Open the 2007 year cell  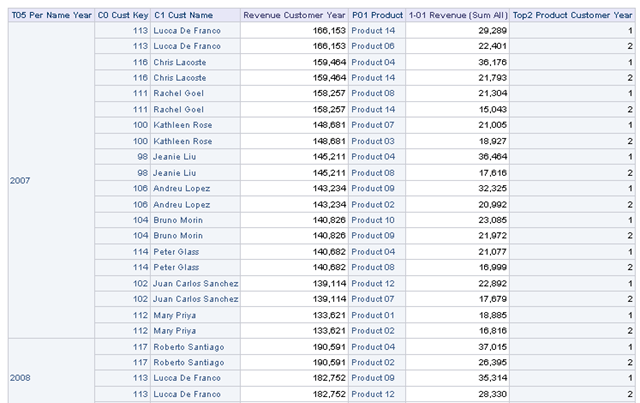20,180
